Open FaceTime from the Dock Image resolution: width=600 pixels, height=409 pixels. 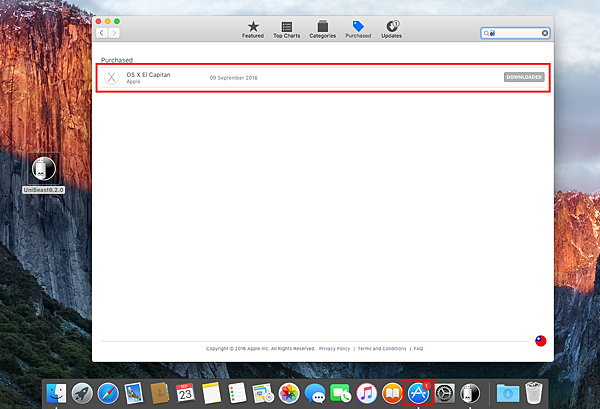pos(341,393)
